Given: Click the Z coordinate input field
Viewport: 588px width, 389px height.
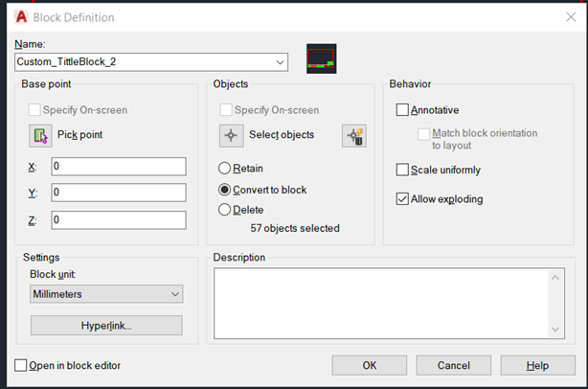Looking at the screenshot, I should 119,219.
